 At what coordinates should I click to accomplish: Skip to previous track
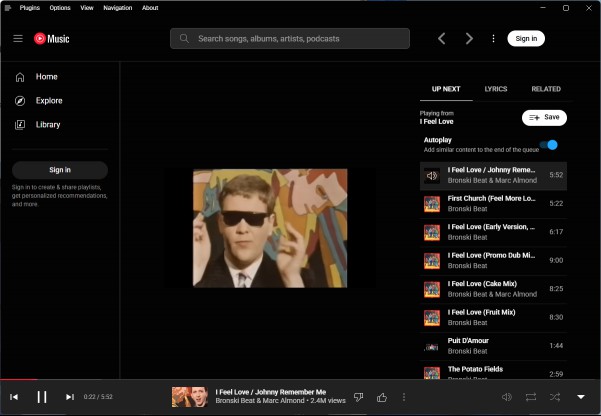(x=14, y=397)
